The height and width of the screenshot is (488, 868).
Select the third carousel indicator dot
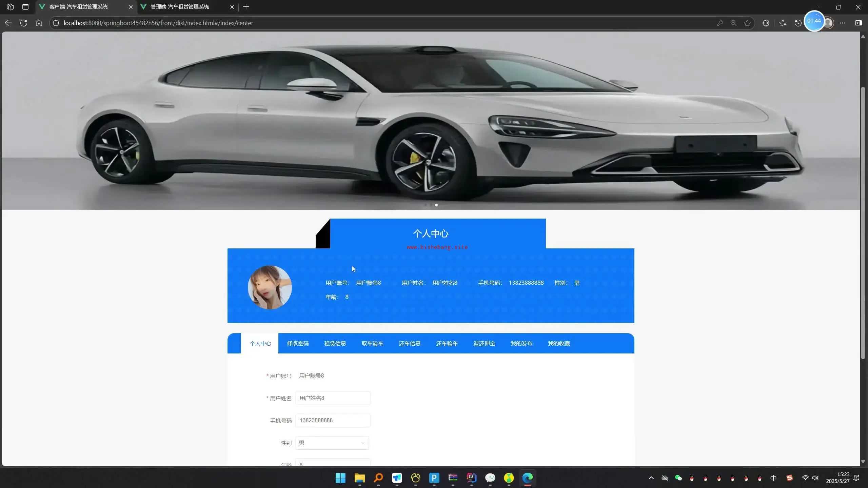(x=436, y=205)
